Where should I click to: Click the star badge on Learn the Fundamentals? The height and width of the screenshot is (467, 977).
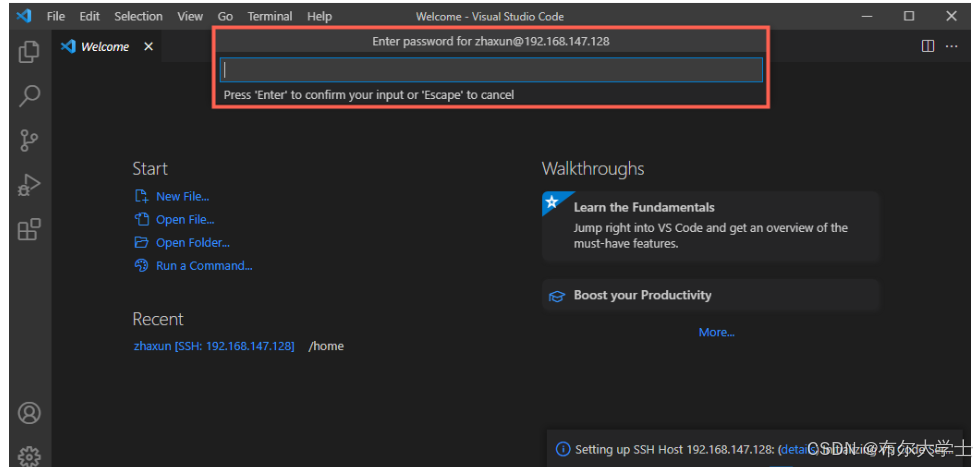[551, 202]
